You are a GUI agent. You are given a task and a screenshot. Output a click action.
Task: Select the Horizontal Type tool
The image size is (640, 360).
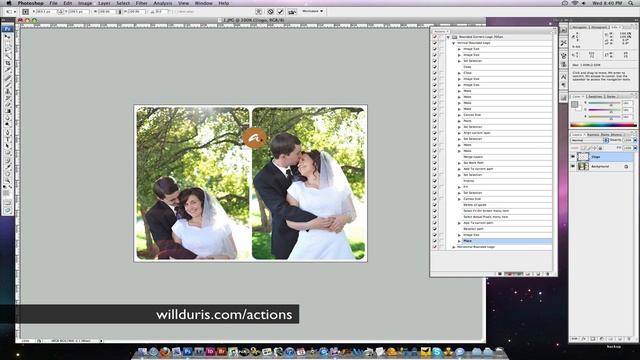(7, 139)
